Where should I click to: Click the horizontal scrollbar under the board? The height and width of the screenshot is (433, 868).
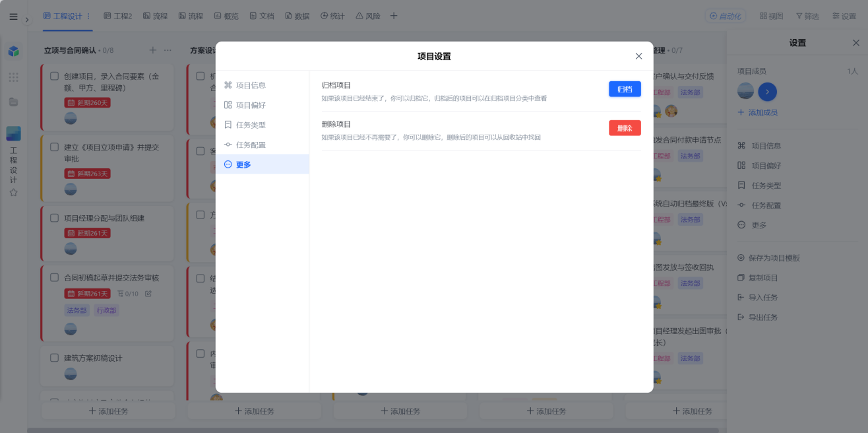pyautogui.click(x=373, y=430)
